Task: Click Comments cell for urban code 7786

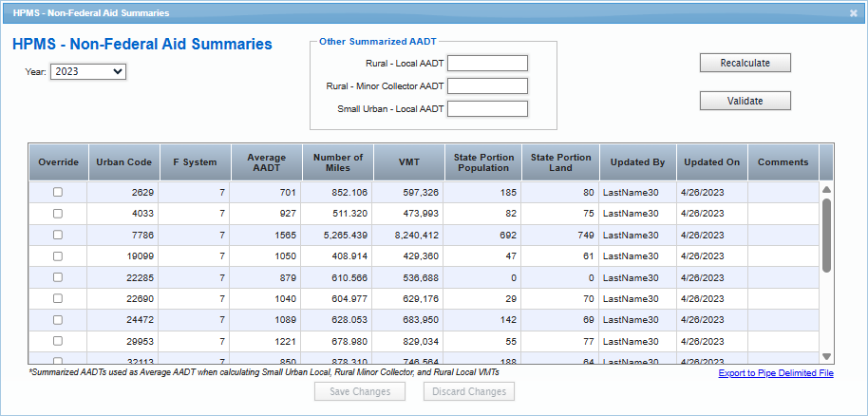Action: tap(783, 235)
